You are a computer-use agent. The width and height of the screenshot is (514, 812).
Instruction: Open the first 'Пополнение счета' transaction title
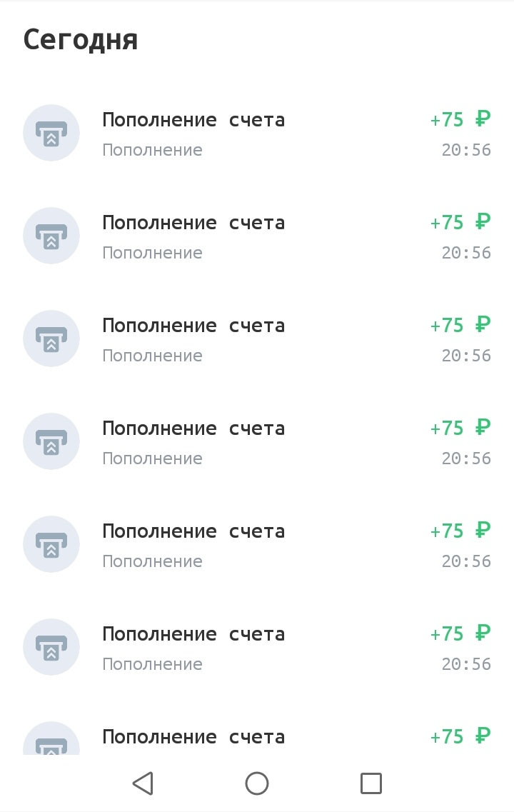(193, 120)
